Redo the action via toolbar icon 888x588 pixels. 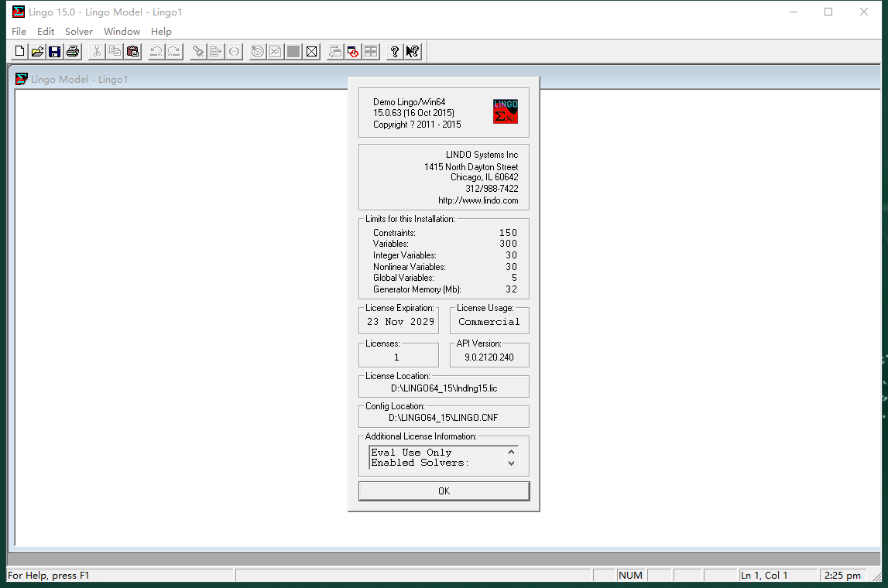click(174, 52)
